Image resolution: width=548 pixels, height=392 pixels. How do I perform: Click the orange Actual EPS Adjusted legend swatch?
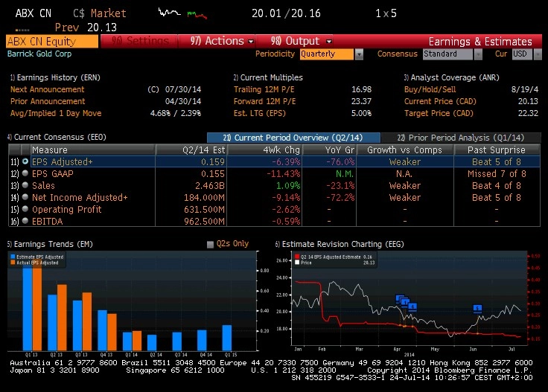13,263
